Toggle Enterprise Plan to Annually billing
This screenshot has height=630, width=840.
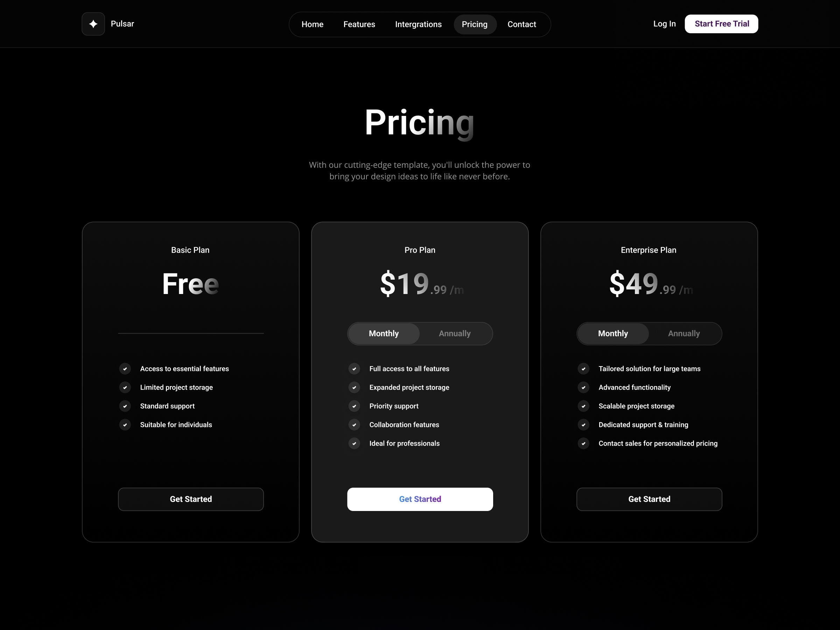point(684,333)
